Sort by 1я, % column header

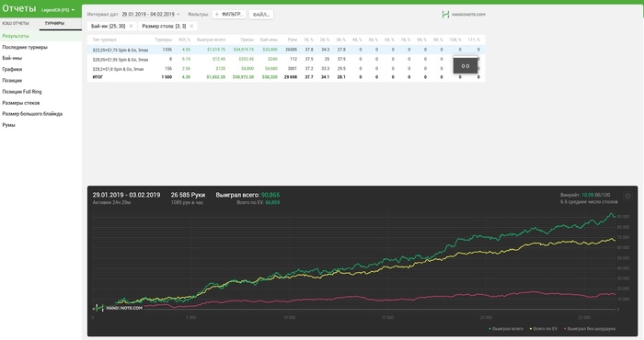click(x=308, y=40)
